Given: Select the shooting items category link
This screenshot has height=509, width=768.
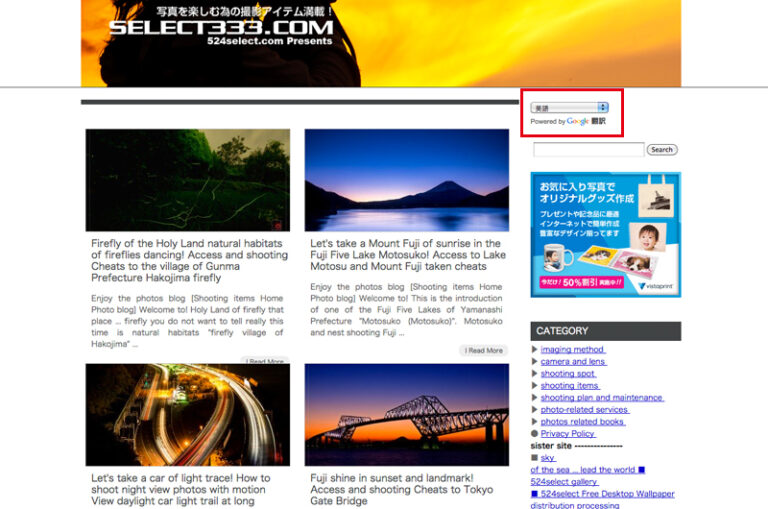Looking at the screenshot, I should point(570,386).
